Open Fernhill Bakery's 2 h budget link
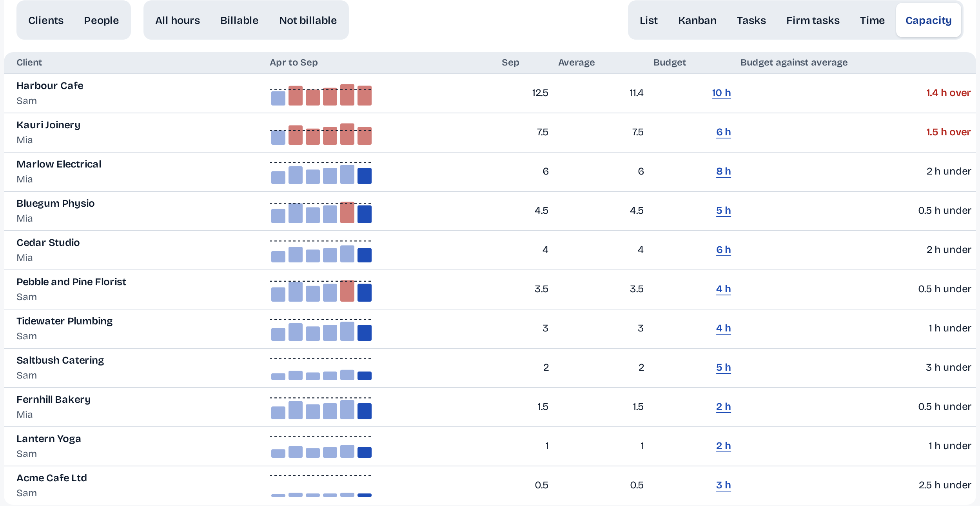This screenshot has height=506, width=980. pyautogui.click(x=723, y=407)
